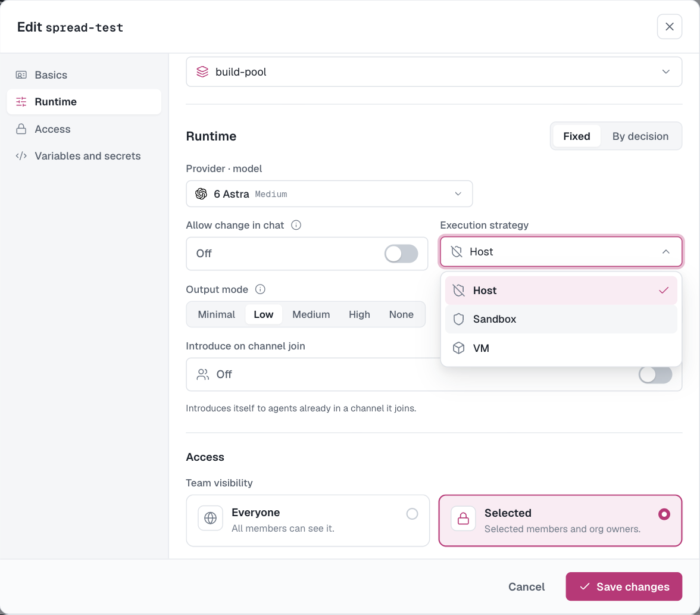Click the model provider logo icon
Image resolution: width=700 pixels, height=615 pixels.
click(x=201, y=194)
